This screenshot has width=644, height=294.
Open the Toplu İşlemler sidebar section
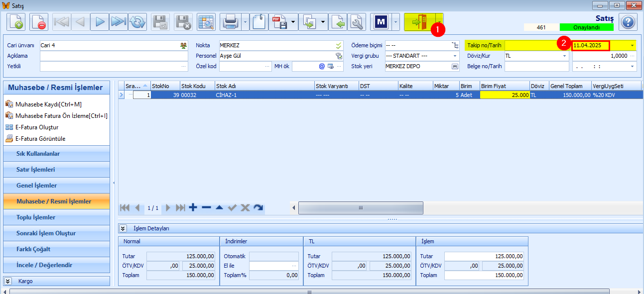click(56, 217)
